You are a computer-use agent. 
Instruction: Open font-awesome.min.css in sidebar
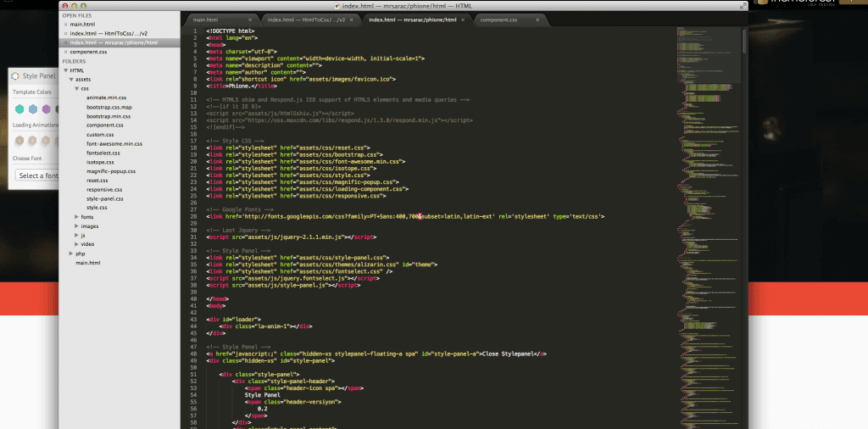point(114,143)
